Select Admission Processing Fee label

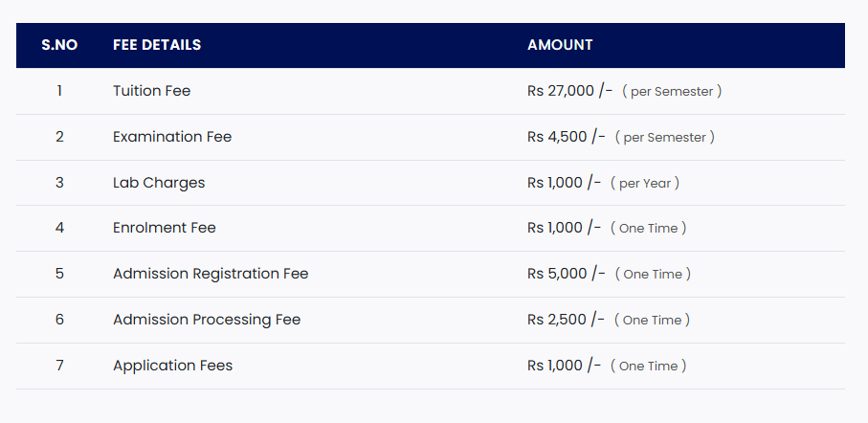click(x=207, y=320)
